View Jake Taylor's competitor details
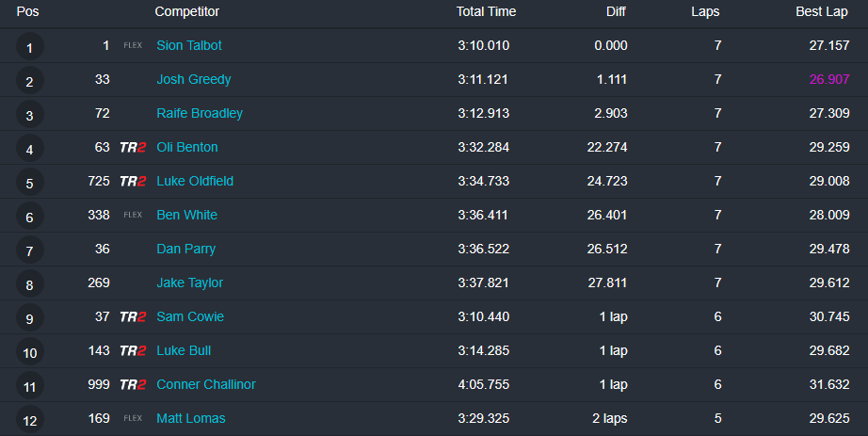The height and width of the screenshot is (436, 868). tap(190, 283)
